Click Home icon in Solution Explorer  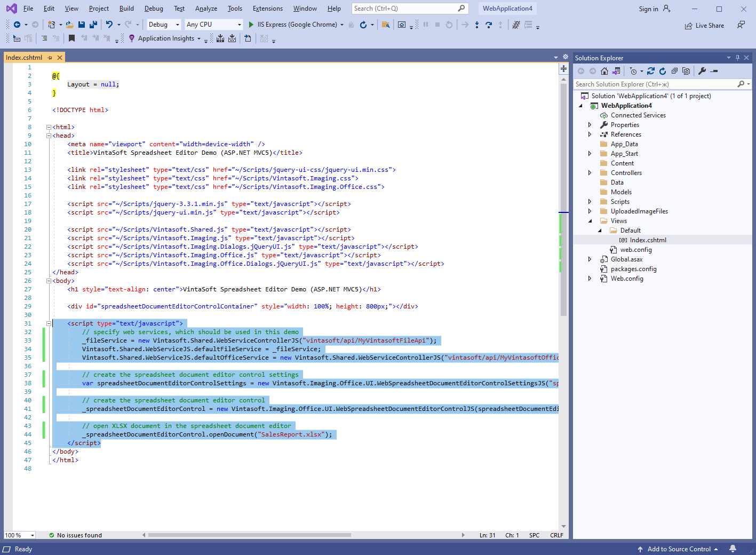[604, 71]
